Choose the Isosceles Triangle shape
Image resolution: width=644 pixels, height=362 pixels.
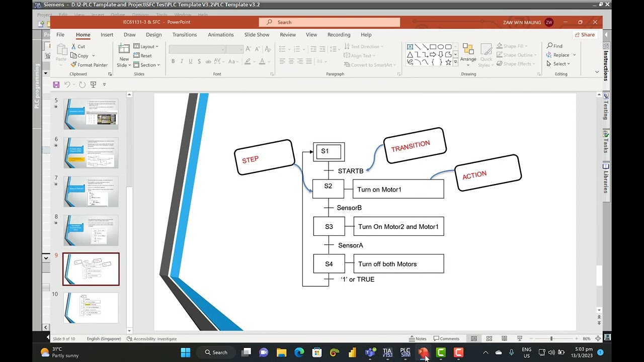click(x=410, y=54)
